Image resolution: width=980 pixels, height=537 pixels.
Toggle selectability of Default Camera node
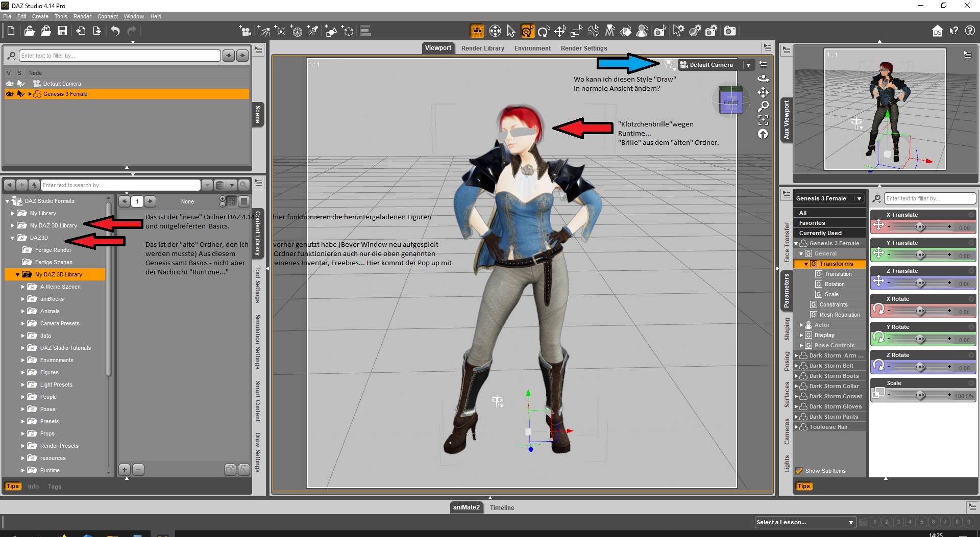[x=21, y=84]
